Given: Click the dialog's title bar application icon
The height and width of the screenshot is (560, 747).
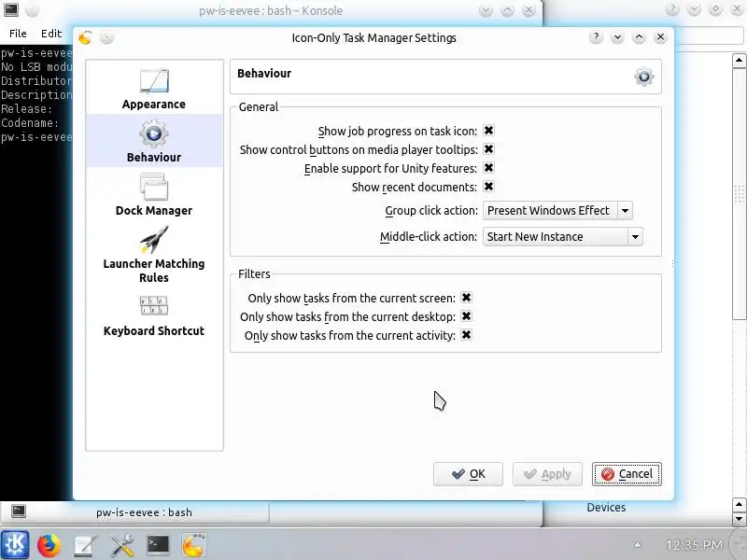Looking at the screenshot, I should (85, 37).
